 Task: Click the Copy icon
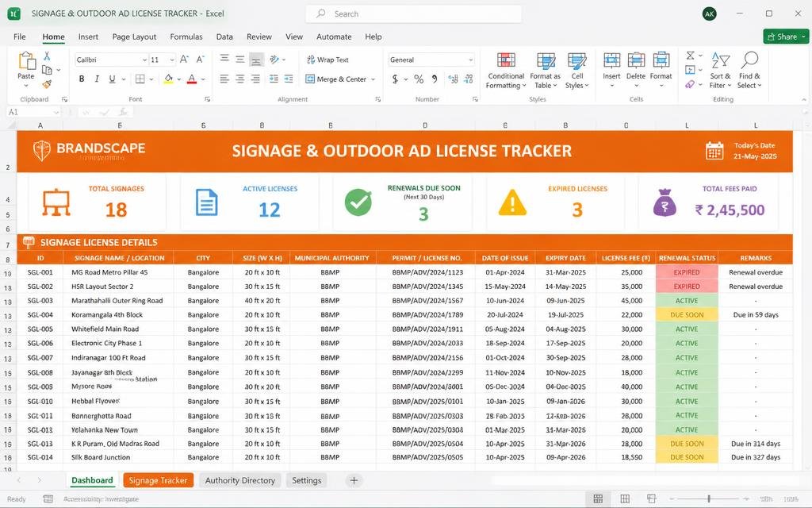pyautogui.click(x=47, y=70)
